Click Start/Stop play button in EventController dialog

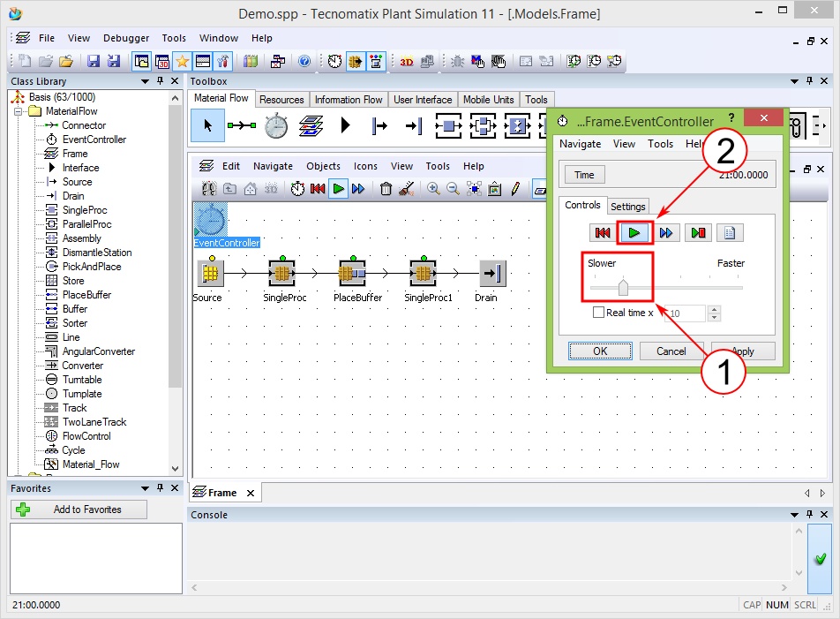coord(634,233)
